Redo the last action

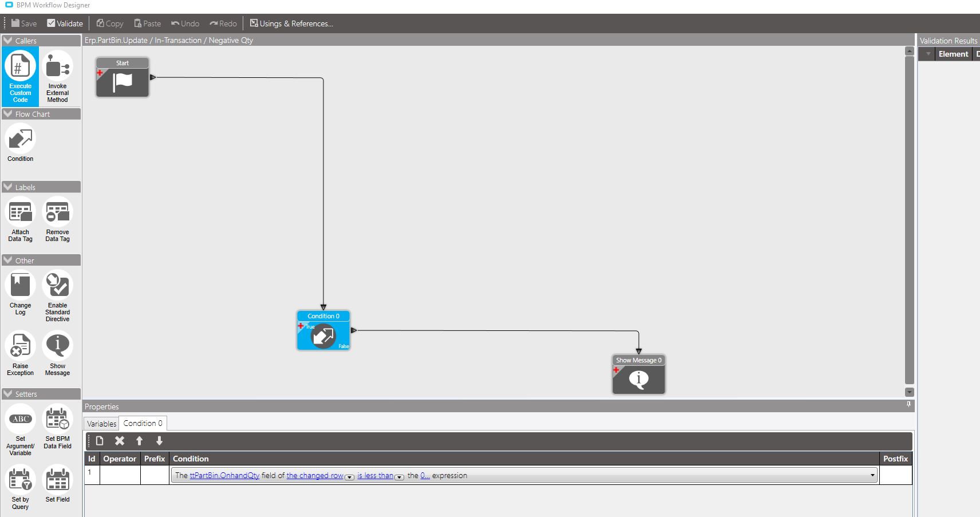223,23
